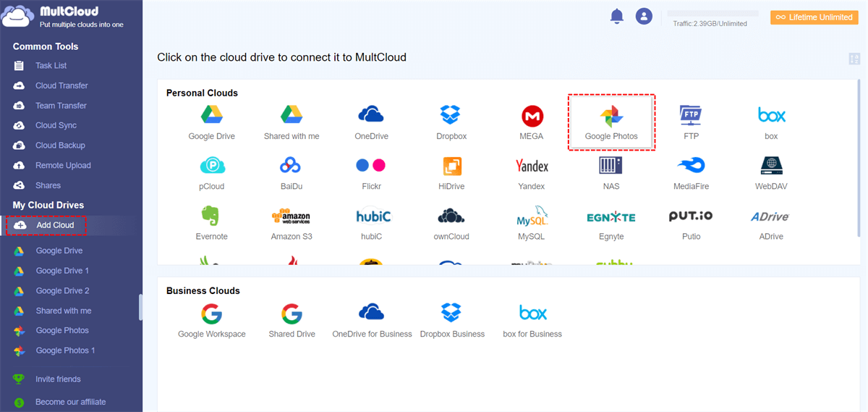Screen dimensions: 868x412
Task: Open Shared with me in My Cloud Drives
Action: (63, 311)
